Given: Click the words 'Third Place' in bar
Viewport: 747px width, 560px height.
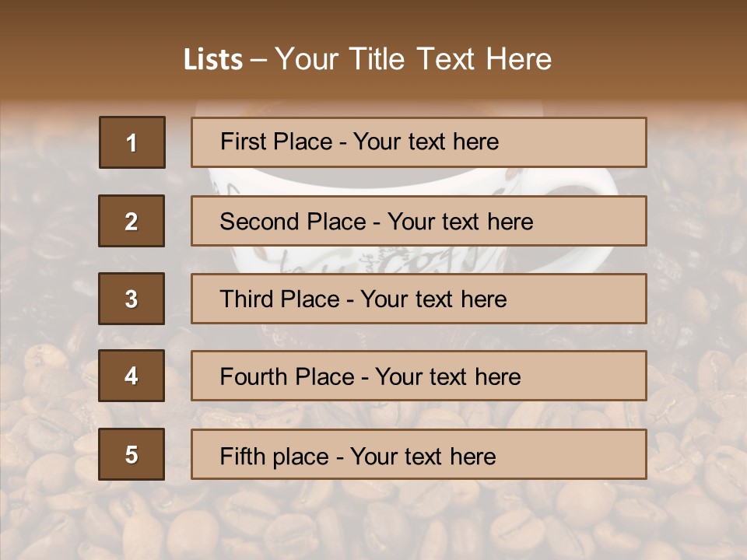Looking at the screenshot, I should [x=279, y=299].
